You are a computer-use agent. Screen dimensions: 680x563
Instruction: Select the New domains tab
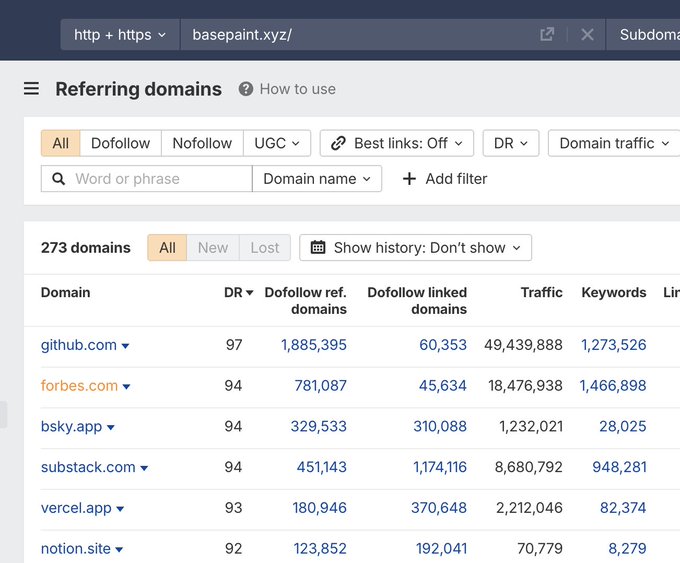[x=213, y=248]
